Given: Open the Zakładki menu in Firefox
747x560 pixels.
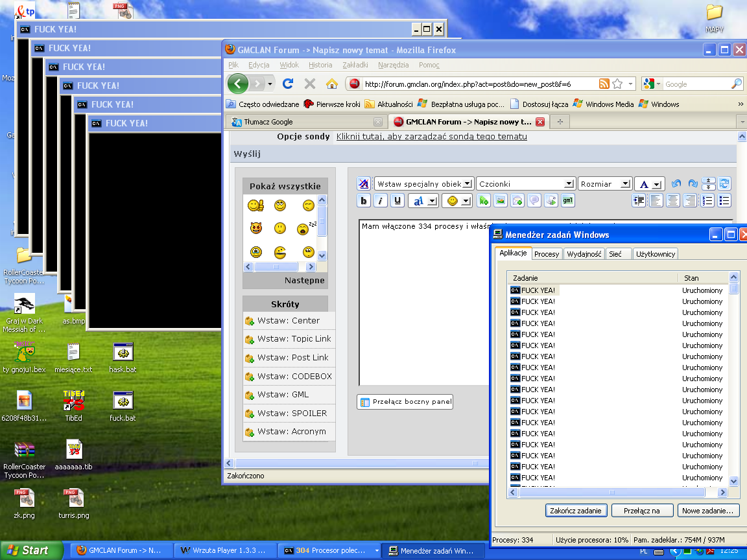Looking at the screenshot, I should [355, 65].
